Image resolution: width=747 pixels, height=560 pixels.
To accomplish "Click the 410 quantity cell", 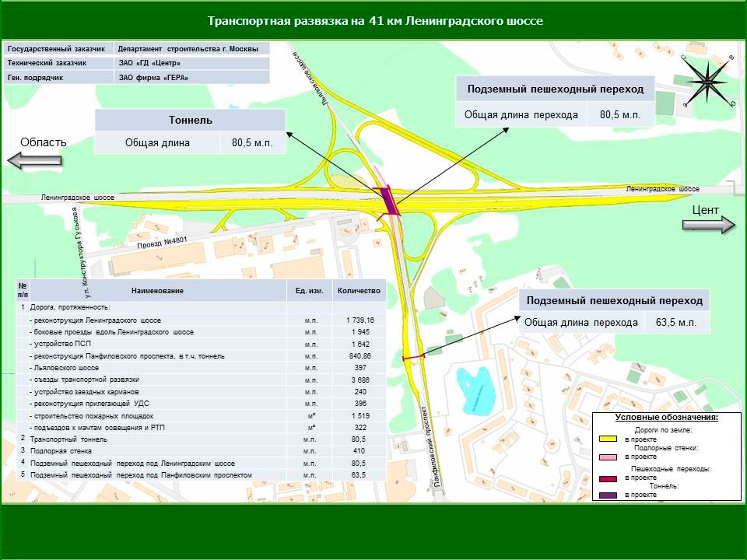I will pyautogui.click(x=359, y=451).
